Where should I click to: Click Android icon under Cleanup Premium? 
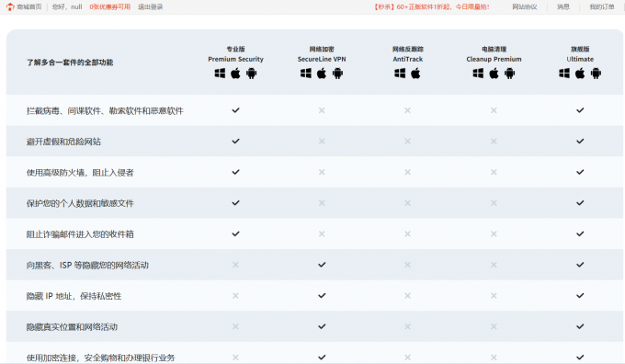[x=510, y=74]
